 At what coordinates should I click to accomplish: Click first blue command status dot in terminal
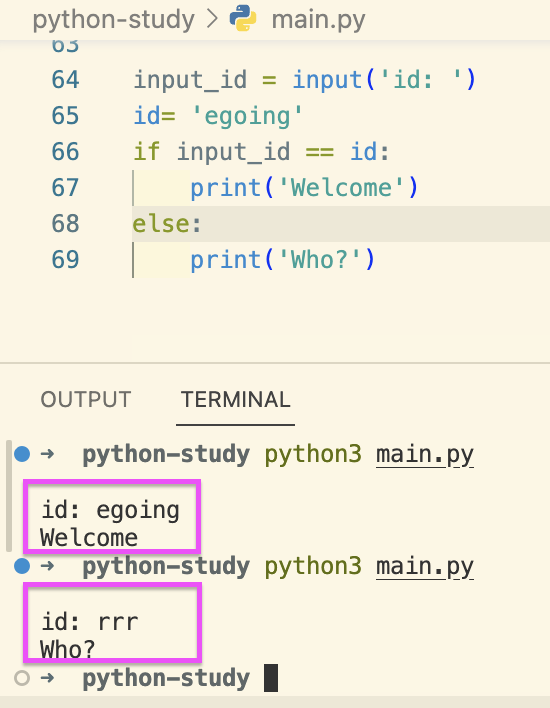coord(22,454)
